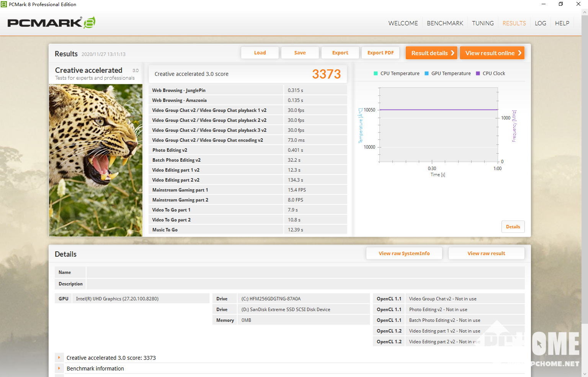Screen dimensions: 588x377
Task: Select the RESULTS tab
Action: (x=514, y=23)
